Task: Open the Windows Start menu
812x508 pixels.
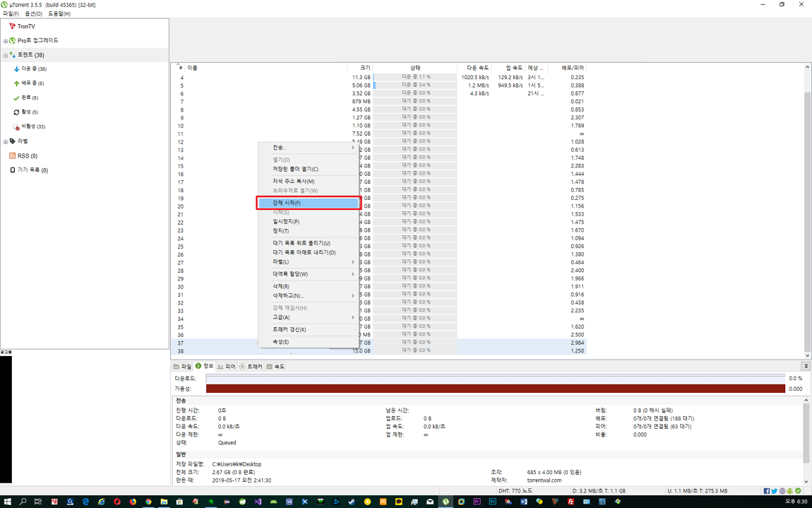Action: click(8, 502)
